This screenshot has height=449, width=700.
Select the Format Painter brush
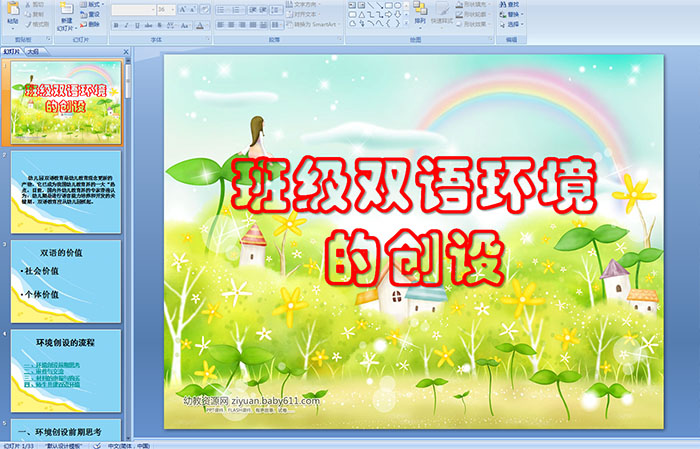coord(28,24)
